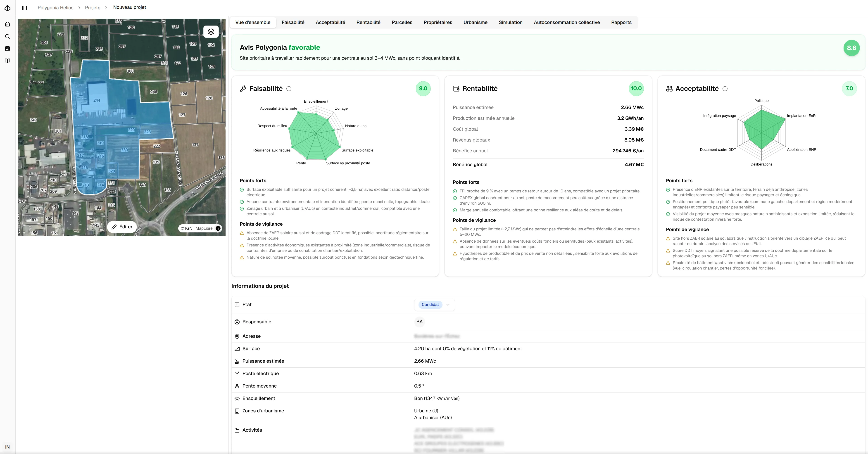Select parcel 244 on the map
This screenshot has height=454, width=868.
click(x=97, y=100)
